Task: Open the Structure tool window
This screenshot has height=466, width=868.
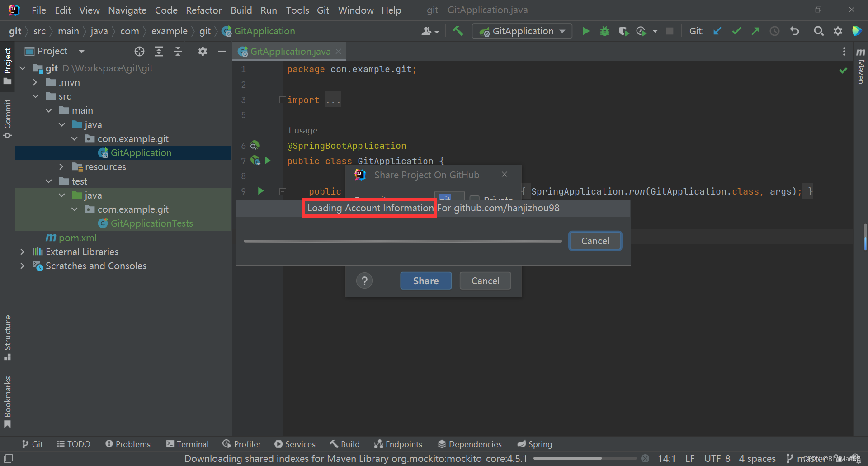Action: pos(8,338)
